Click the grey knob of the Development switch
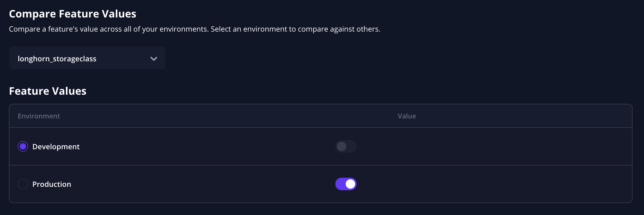The image size is (644, 215). pos(341,146)
